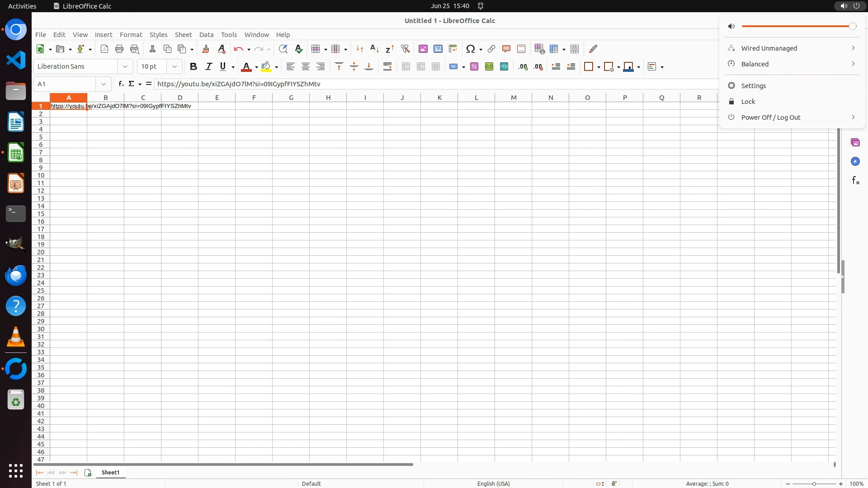Expand the font name dropdown
Viewport: 868px width, 488px height.
pyautogui.click(x=125, y=67)
